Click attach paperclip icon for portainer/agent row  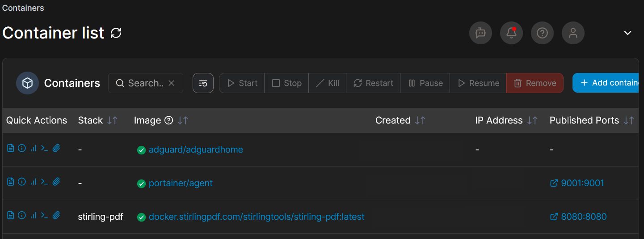[x=56, y=182]
